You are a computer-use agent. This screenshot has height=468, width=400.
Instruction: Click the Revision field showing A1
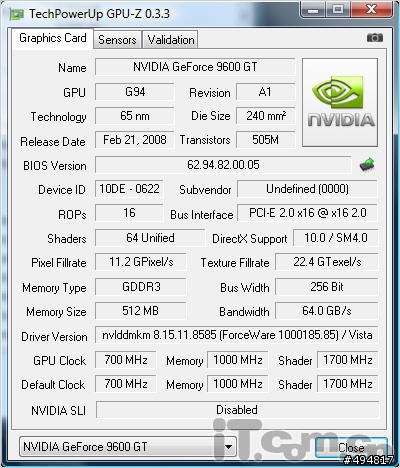pyautogui.click(x=266, y=92)
